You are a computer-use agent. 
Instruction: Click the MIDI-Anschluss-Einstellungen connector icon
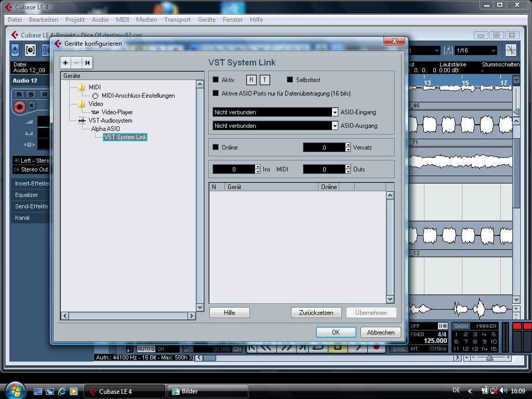coord(96,96)
